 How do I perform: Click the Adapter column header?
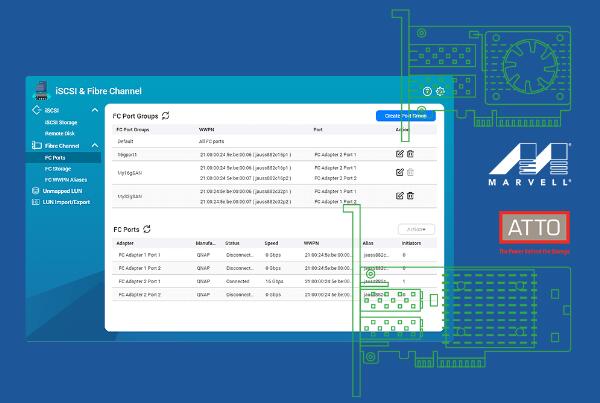point(125,243)
